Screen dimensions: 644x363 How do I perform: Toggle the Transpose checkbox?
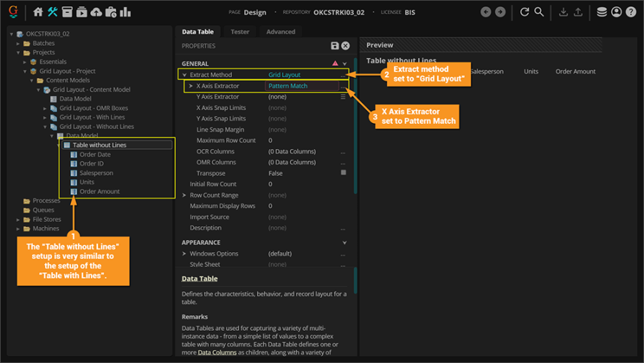pyautogui.click(x=343, y=173)
